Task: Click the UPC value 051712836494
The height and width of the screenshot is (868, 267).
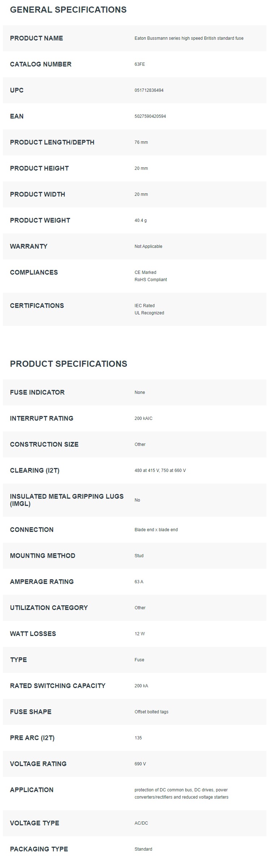Action: [149, 90]
